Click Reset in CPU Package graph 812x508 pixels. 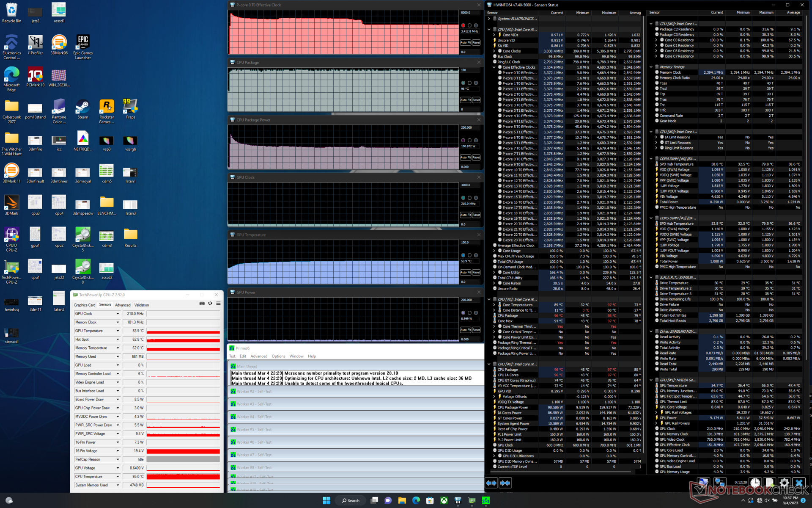click(476, 100)
